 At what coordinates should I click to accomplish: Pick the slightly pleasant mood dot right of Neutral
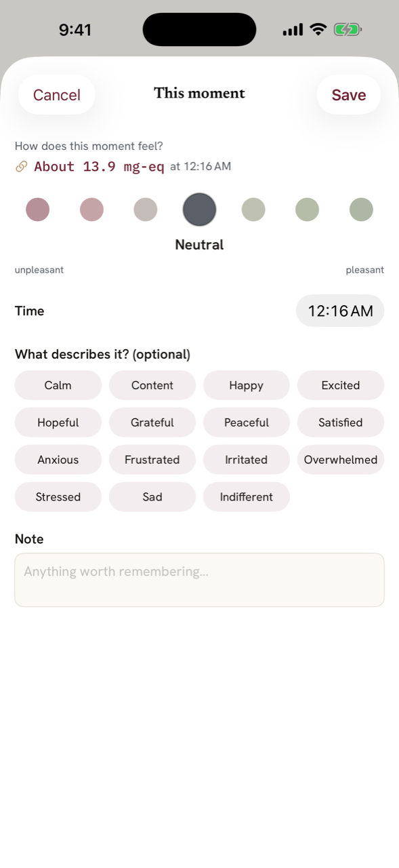tap(253, 210)
